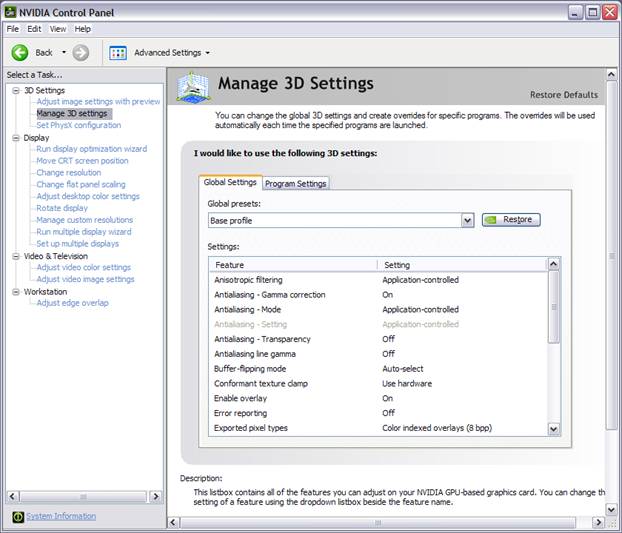Select the Error reporting row

tap(378, 413)
